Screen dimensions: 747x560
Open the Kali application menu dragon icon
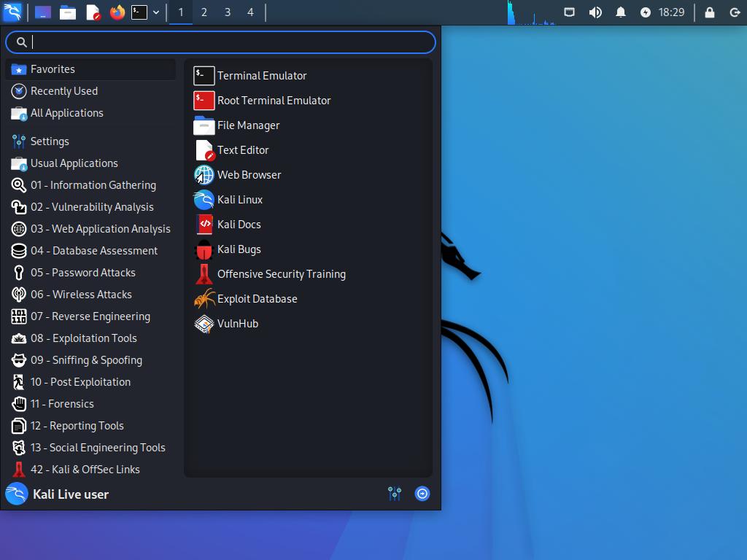pyautogui.click(x=12, y=12)
